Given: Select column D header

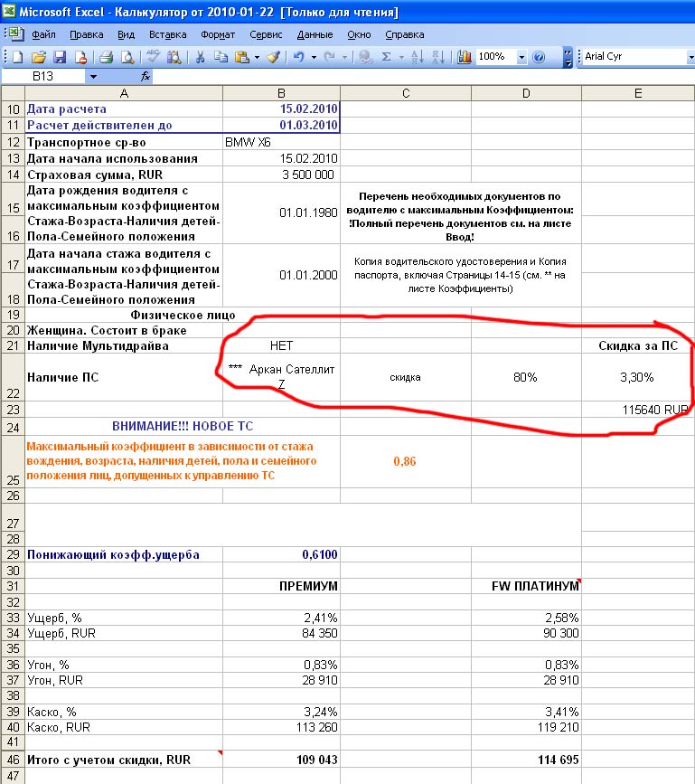Looking at the screenshot, I should 526,93.
